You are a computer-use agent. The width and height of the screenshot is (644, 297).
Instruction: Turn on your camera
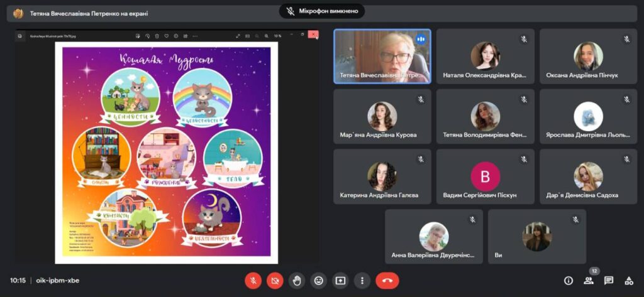click(275, 280)
